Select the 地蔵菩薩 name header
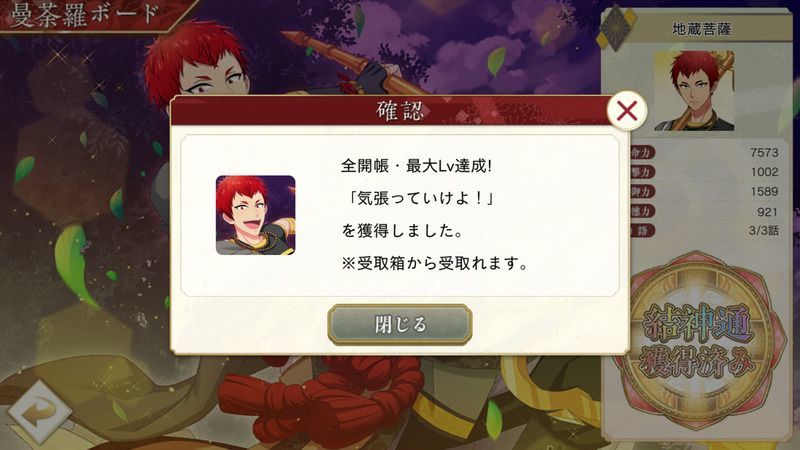Image resolution: width=800 pixels, height=450 pixels. pyautogui.click(x=702, y=29)
